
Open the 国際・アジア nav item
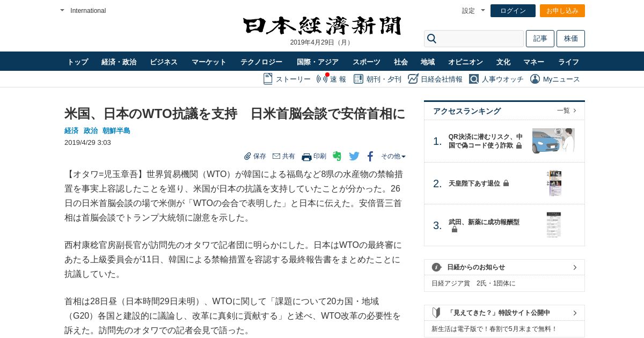click(318, 62)
